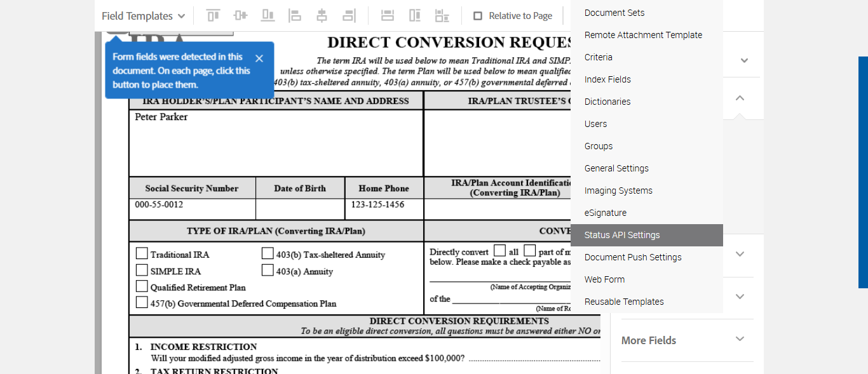Select Imaging Systems menu item
Screen dimensions: 868x374
click(647, 190)
